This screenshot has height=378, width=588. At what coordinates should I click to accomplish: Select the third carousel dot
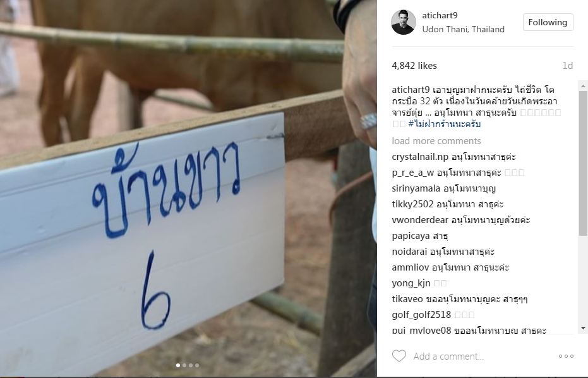coord(191,365)
